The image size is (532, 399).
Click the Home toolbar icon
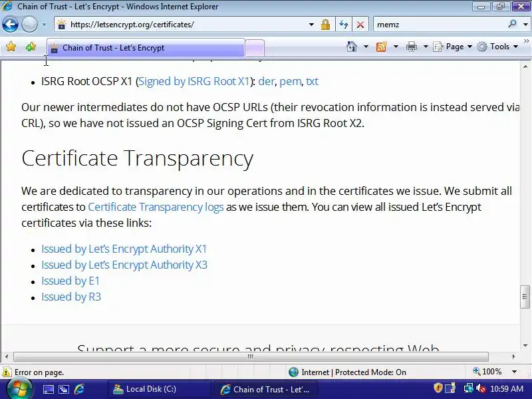[x=352, y=47]
